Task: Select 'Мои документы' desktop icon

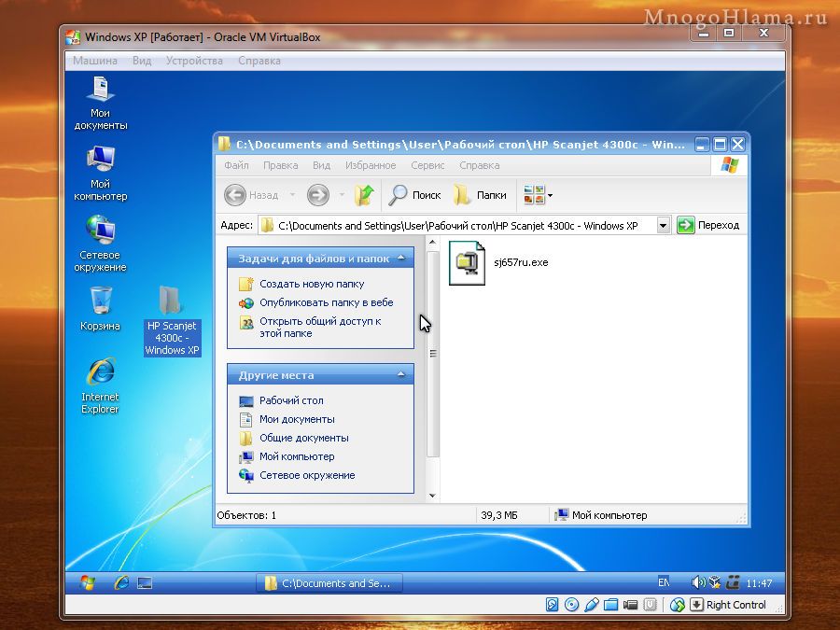Action: coord(101,104)
